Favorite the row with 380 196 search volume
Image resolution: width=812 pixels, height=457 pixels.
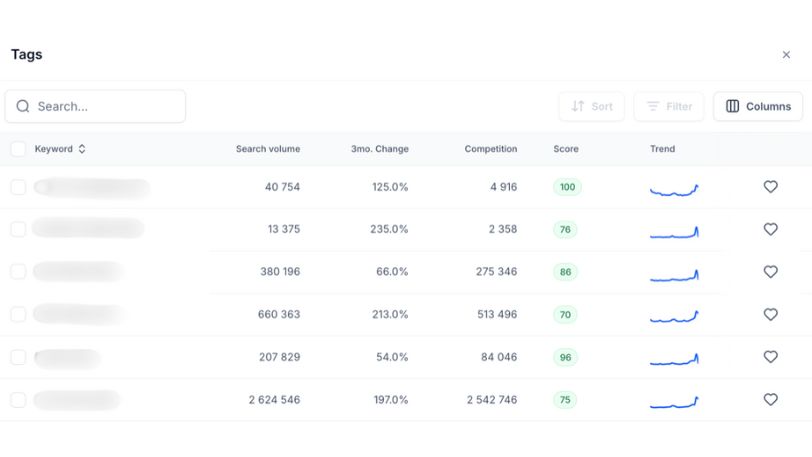coord(770,272)
